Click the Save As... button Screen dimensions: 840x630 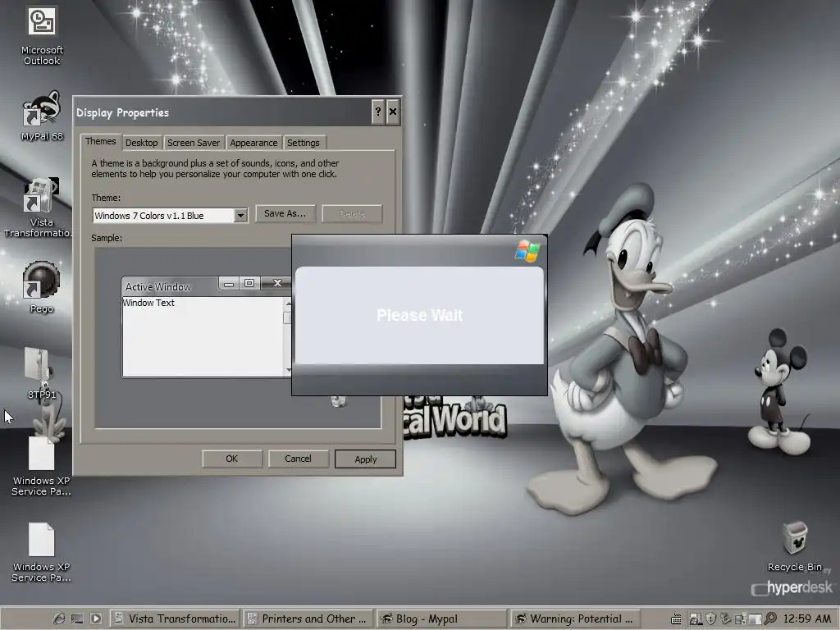pos(285,213)
